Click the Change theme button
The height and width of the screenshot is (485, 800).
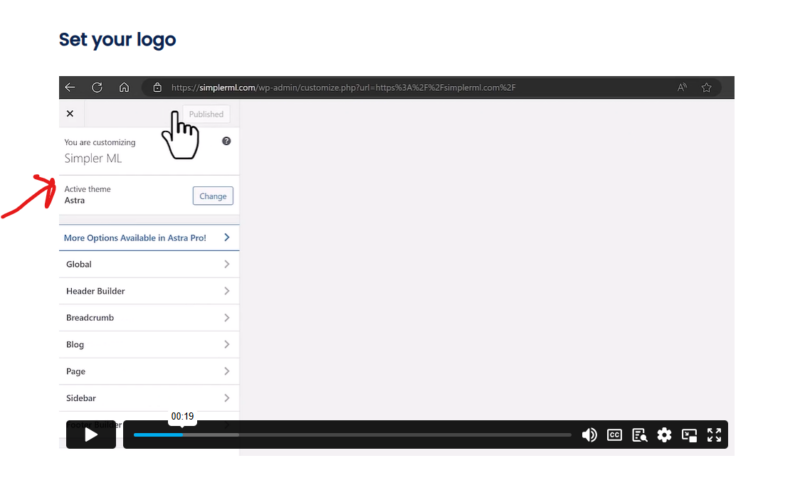point(213,196)
